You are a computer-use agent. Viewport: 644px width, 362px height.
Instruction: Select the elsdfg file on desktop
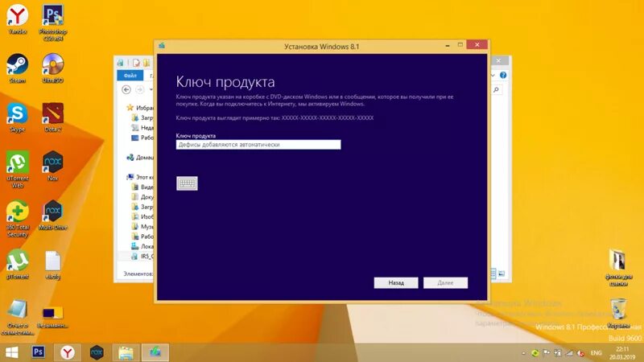tap(52, 265)
